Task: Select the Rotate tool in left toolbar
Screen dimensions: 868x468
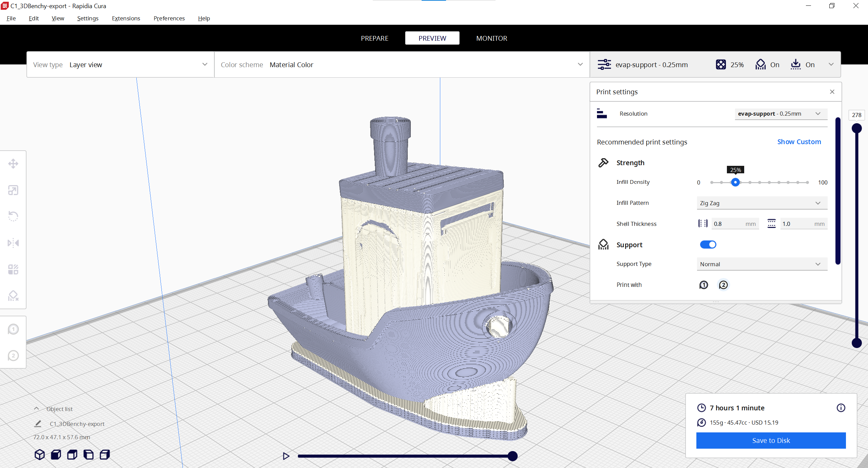Action: coord(13,216)
